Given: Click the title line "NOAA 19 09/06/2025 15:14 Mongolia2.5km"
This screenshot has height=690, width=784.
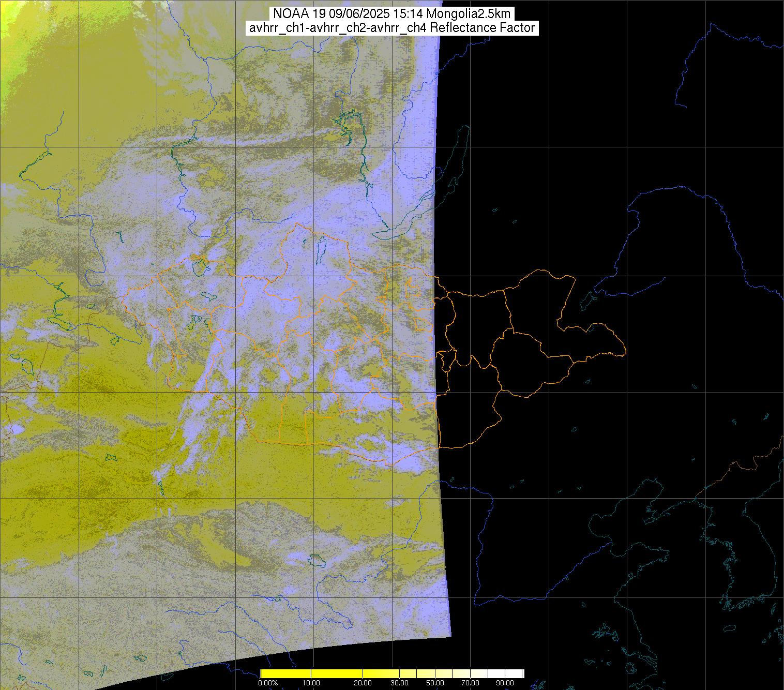Looking at the screenshot, I should [391, 13].
